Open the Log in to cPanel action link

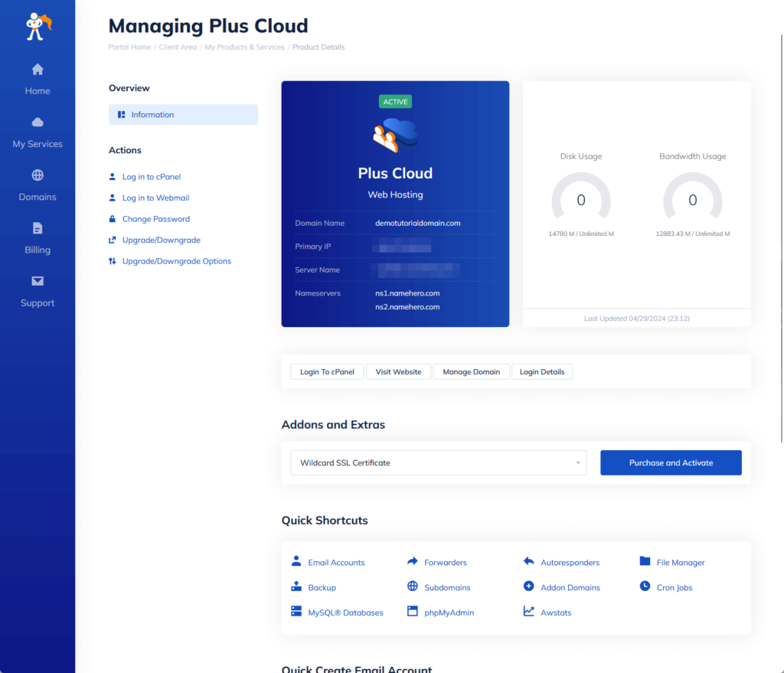tap(152, 177)
